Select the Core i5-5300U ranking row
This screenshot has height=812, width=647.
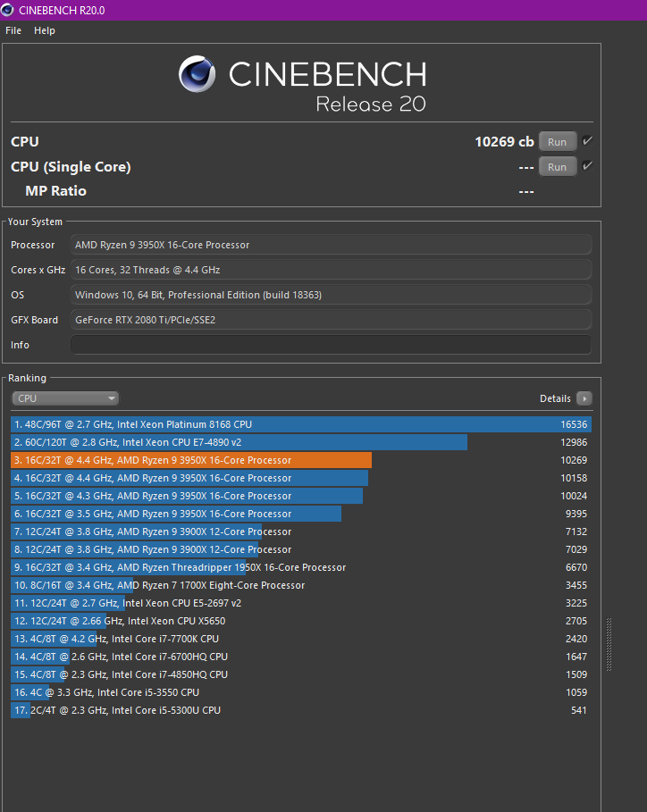click(301, 710)
